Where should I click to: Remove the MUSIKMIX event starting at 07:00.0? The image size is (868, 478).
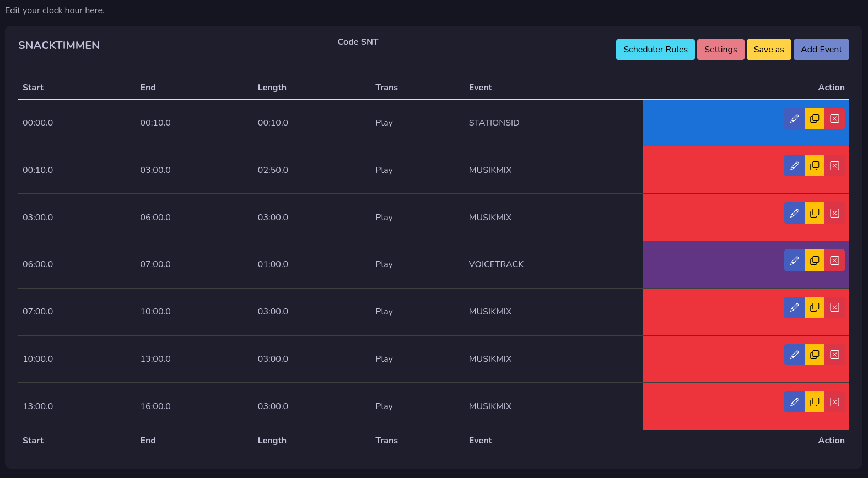(834, 307)
